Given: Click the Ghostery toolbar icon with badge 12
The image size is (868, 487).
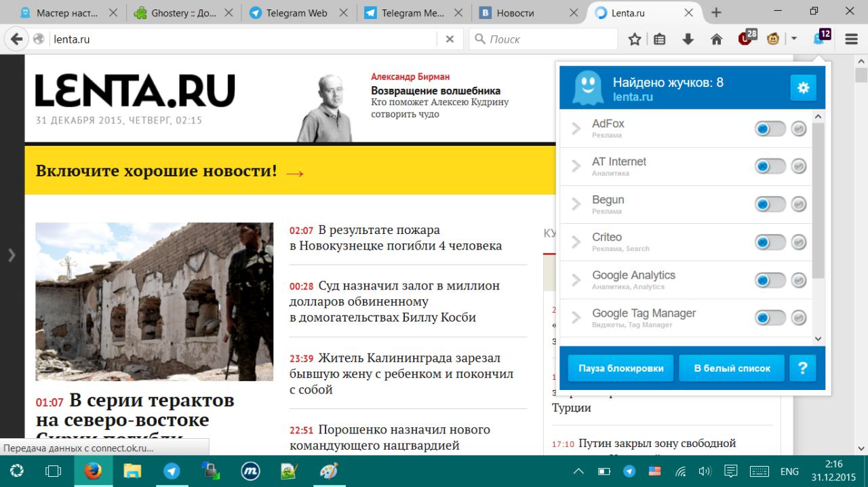Looking at the screenshot, I should pyautogui.click(x=821, y=38).
